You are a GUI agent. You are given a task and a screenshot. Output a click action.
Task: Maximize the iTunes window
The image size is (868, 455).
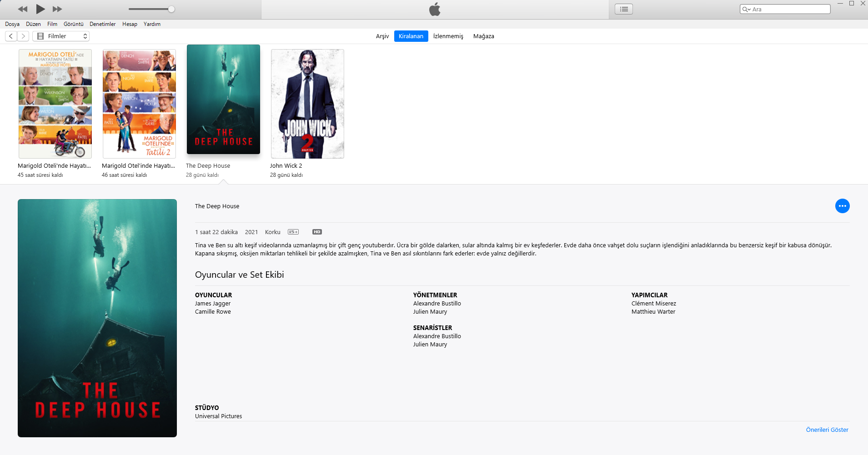(x=852, y=4)
